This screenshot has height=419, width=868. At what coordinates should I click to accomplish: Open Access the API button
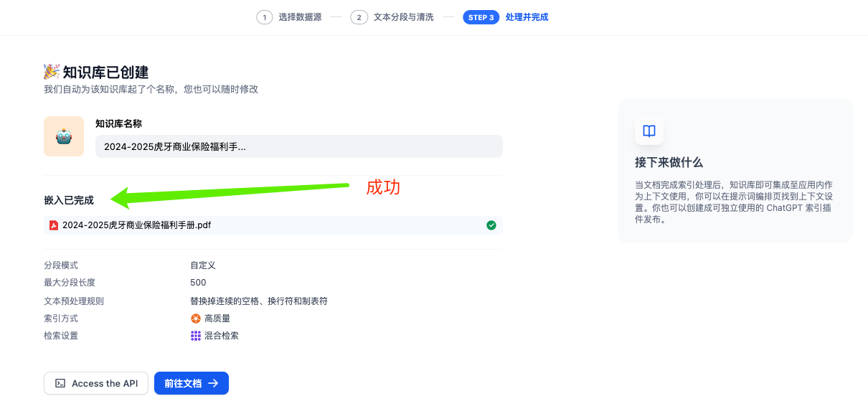pos(96,384)
